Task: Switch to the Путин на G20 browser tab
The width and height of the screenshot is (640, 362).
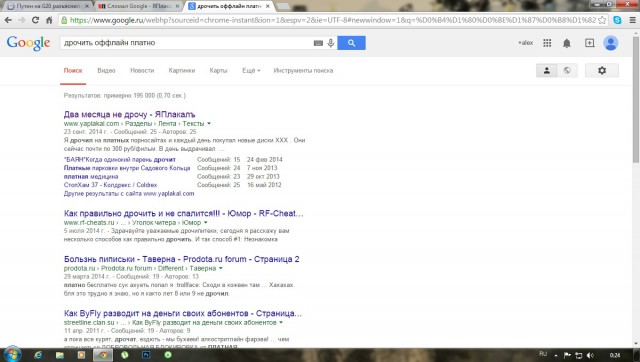Action: [47, 6]
